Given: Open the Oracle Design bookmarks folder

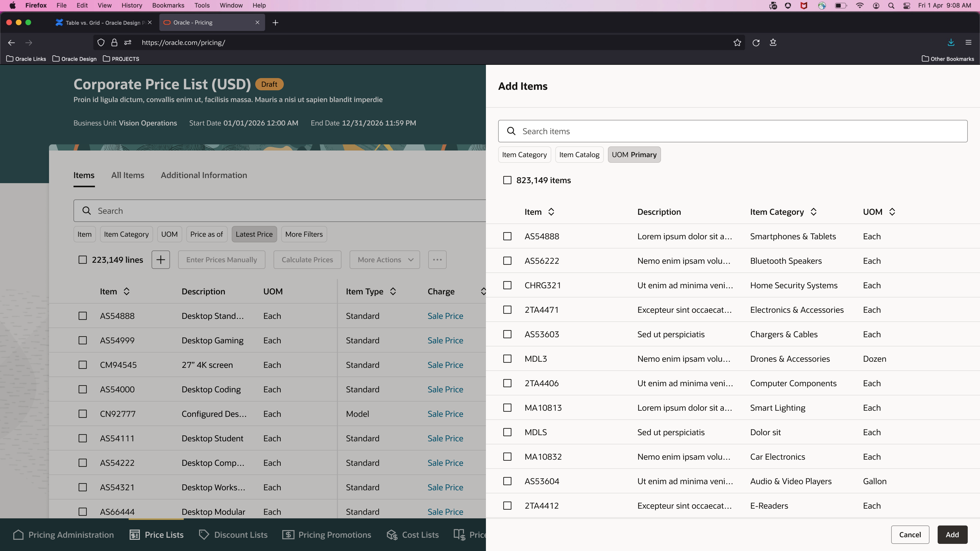Looking at the screenshot, I should click(75, 59).
